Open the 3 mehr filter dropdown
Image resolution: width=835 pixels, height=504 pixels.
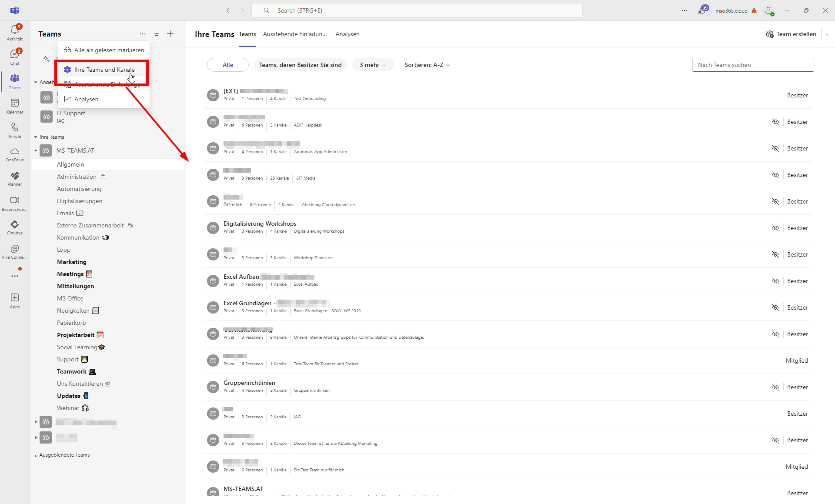(x=373, y=65)
